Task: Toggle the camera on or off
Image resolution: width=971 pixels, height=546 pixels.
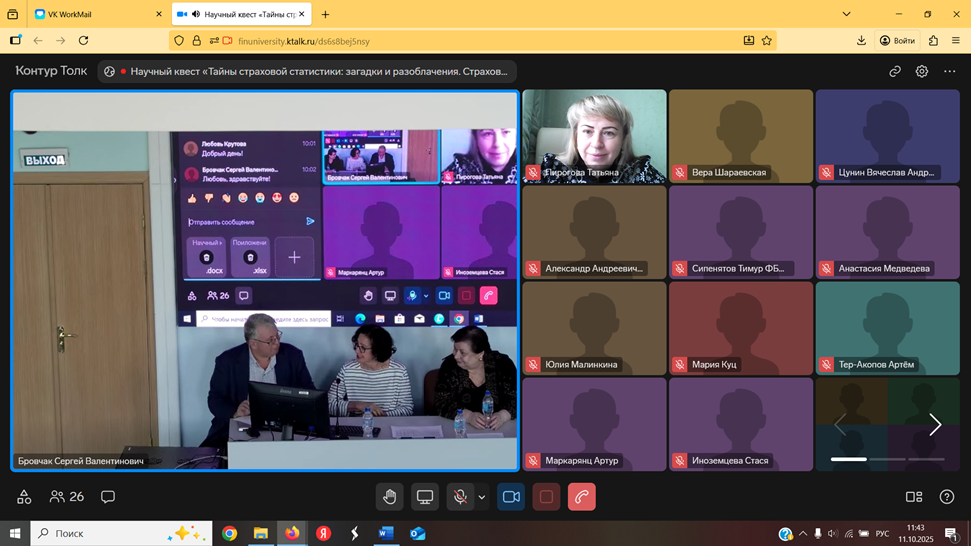Action: [511, 497]
